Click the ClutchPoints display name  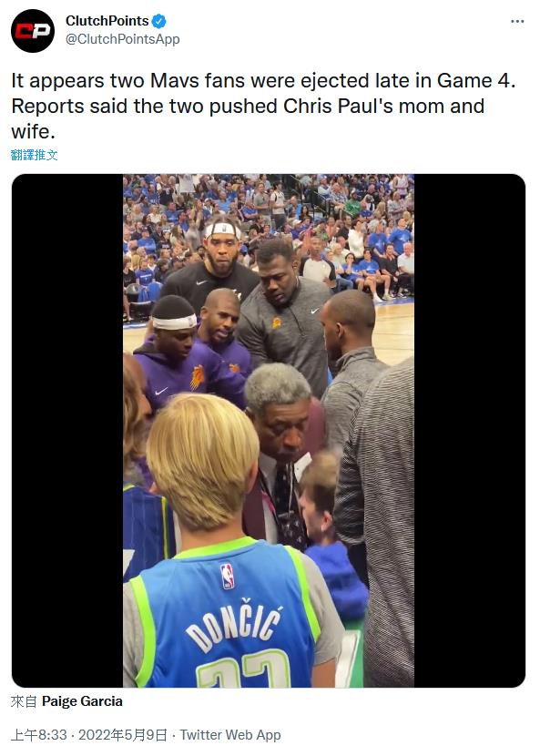107,21
